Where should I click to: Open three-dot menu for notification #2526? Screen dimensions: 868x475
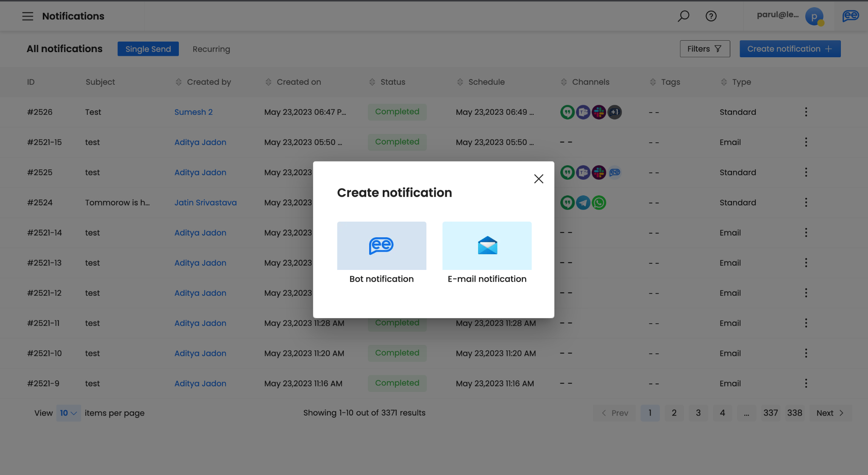tap(806, 112)
